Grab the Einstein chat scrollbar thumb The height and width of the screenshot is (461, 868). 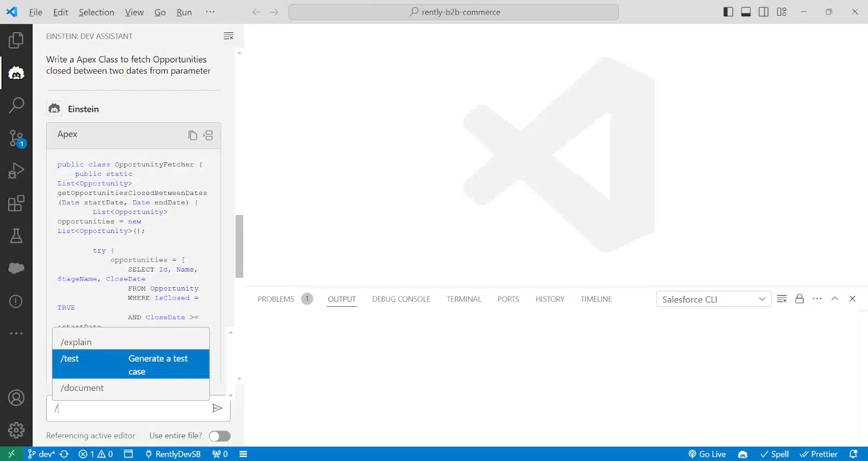pyautogui.click(x=239, y=247)
